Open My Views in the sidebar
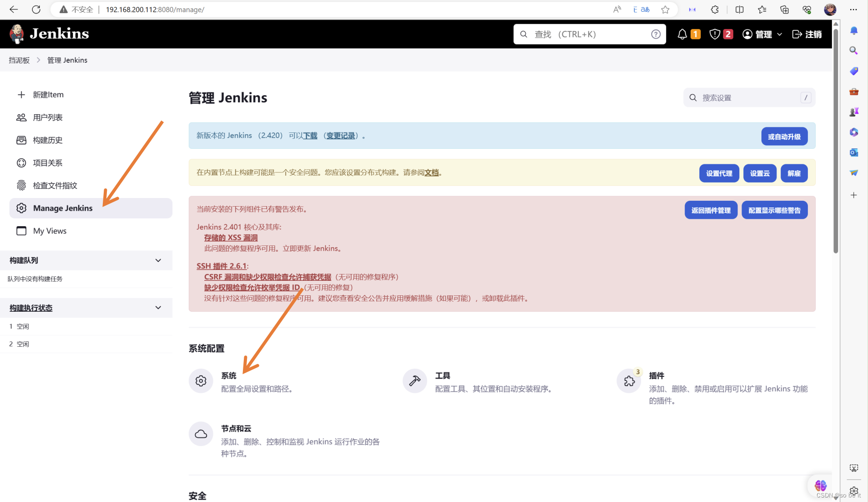This screenshot has width=868, height=502. click(x=91, y=231)
